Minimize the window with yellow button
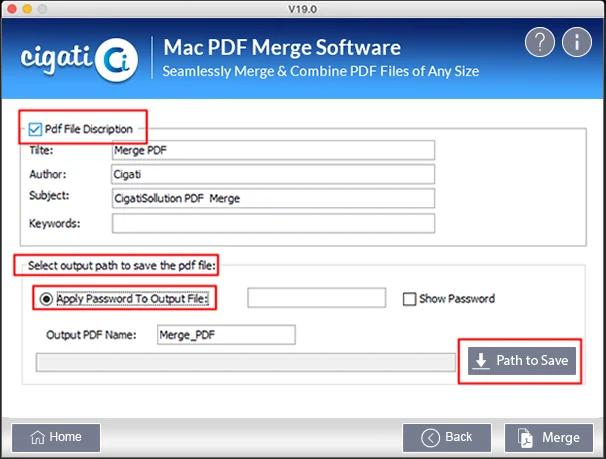Image resolution: width=606 pixels, height=459 pixels. coord(27,9)
